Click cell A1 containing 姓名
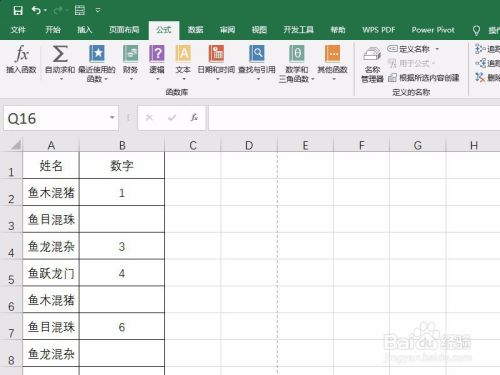Screen dimensions: 500x375 pos(51,165)
